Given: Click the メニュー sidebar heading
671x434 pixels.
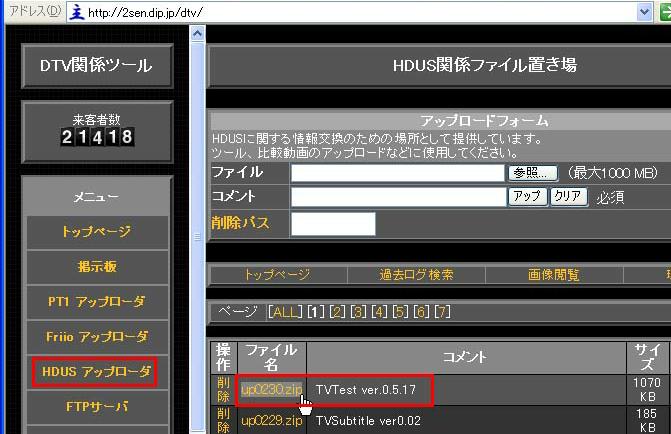Looking at the screenshot, I should point(96,197).
